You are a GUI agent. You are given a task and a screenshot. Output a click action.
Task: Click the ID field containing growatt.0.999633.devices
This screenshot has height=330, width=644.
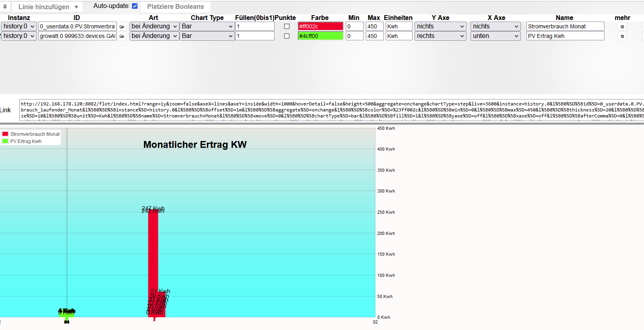tap(78, 36)
